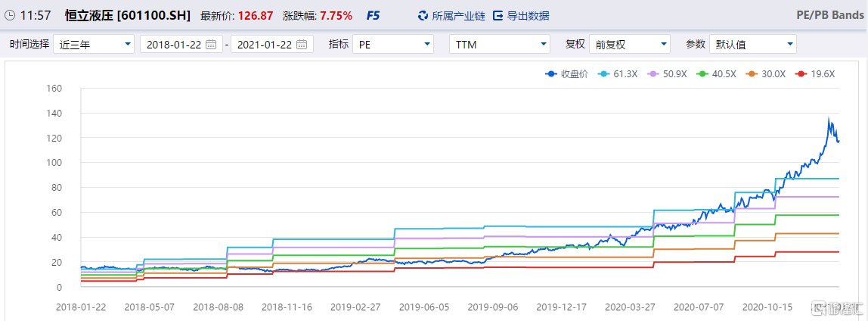Image resolution: width=868 pixels, height=321 pixels.
Task: Click the y-axis label 100
Action: (x=54, y=163)
